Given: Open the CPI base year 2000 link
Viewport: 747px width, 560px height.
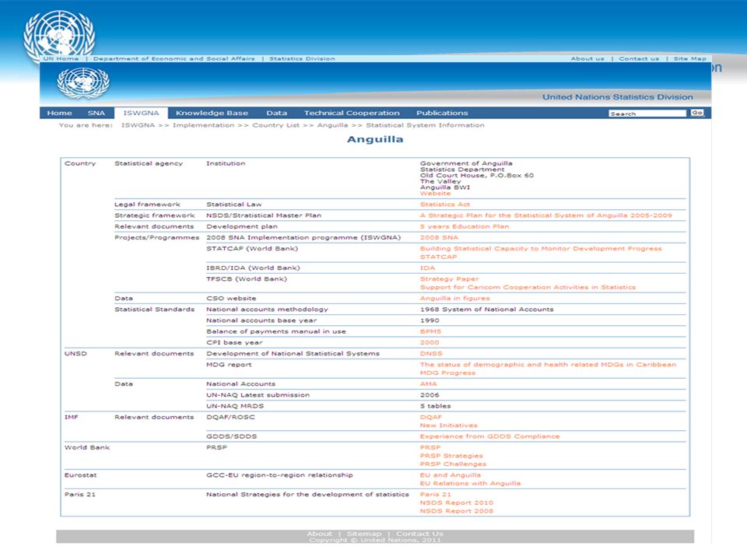Looking at the screenshot, I should click(430, 342).
